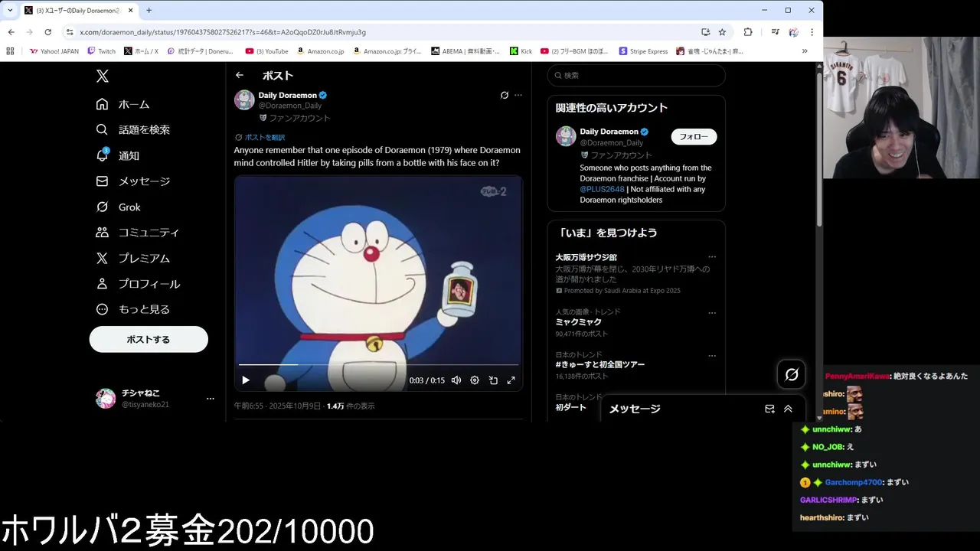Image resolution: width=980 pixels, height=551 pixels.
Task: Open Kick bookmark
Action: (x=521, y=51)
